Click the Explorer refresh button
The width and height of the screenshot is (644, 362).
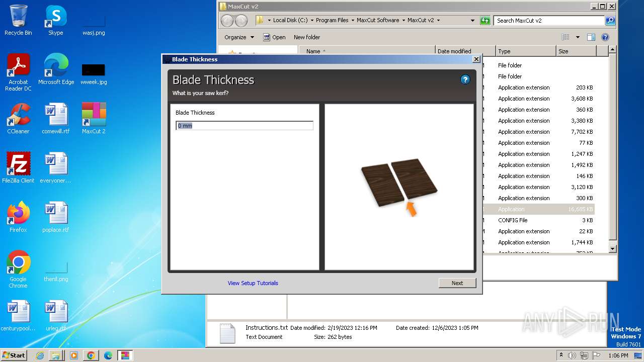click(x=485, y=21)
